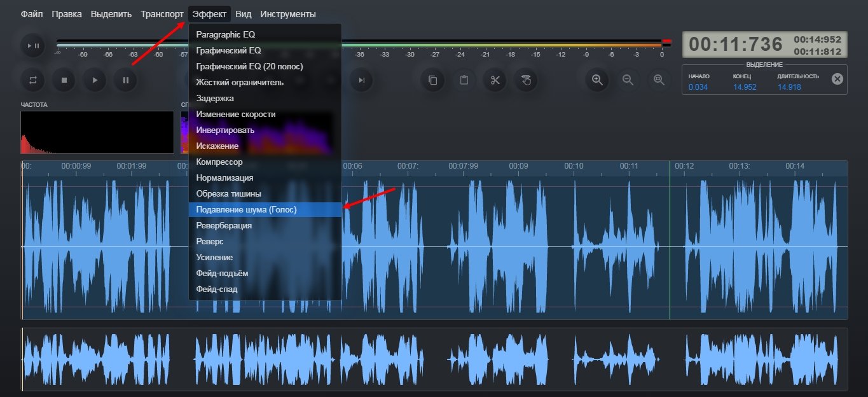Open the Файл menu
The image size is (868, 397).
(x=32, y=14)
